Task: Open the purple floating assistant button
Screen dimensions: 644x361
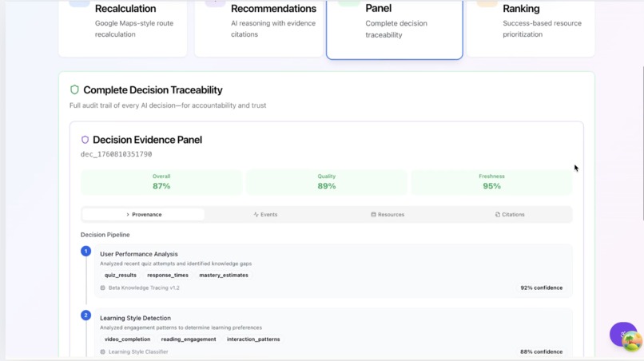Action: [622, 333]
